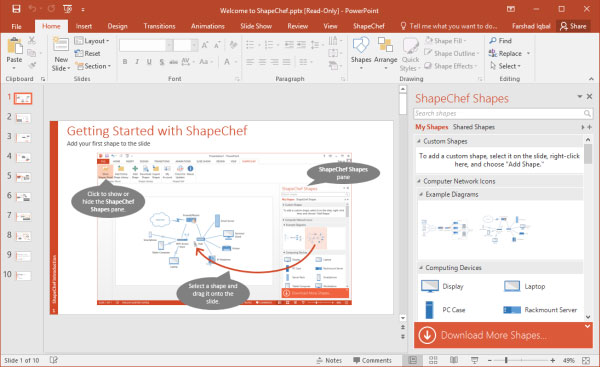Open the Shapes gallery icon
The height and width of the screenshot is (367, 600).
coord(361,46)
